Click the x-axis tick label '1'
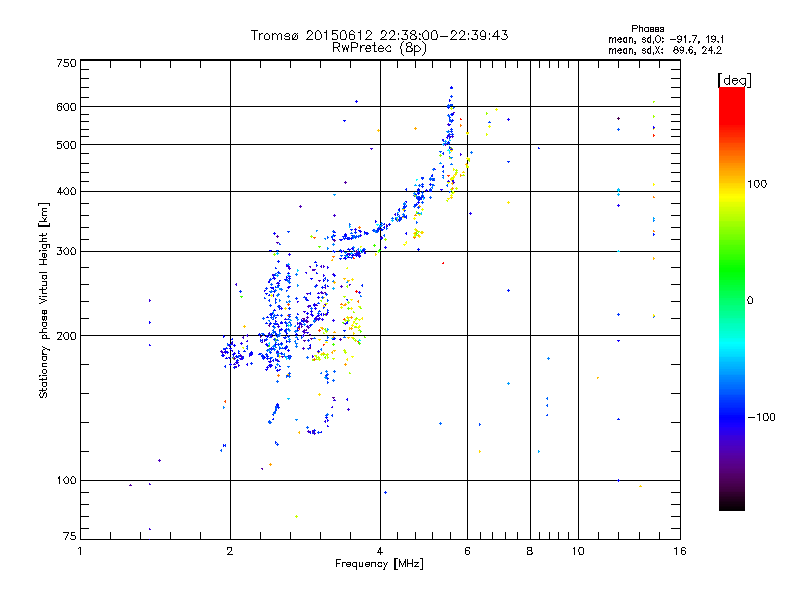800x600 pixels. [x=80, y=551]
